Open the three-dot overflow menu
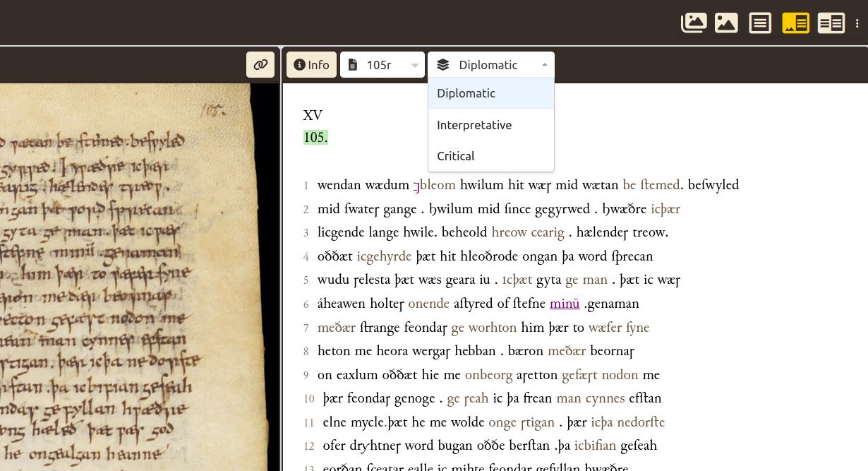 coord(856,23)
